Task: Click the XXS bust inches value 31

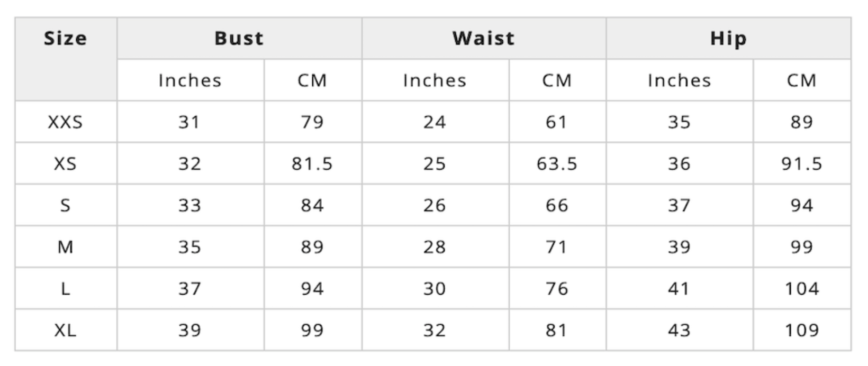Action: pos(189,122)
